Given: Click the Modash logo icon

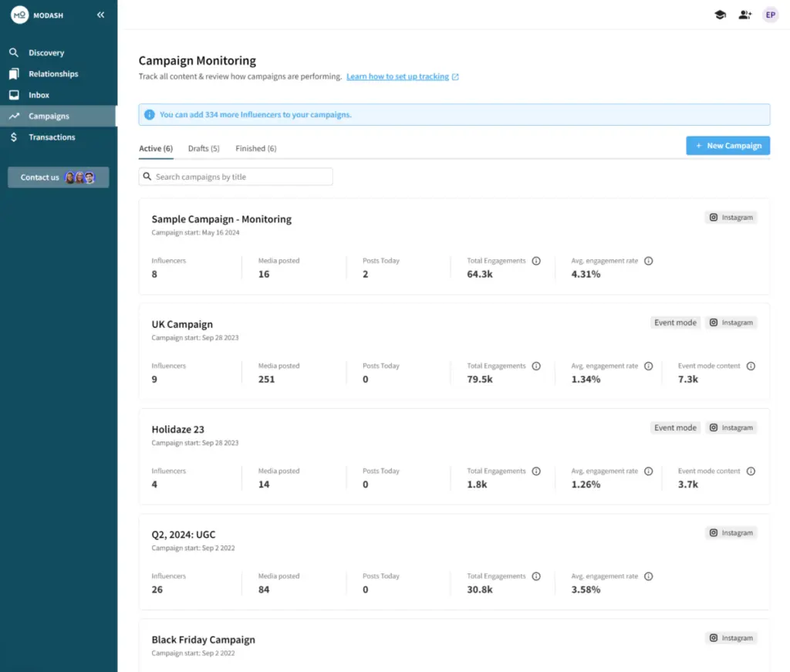Looking at the screenshot, I should pos(19,15).
